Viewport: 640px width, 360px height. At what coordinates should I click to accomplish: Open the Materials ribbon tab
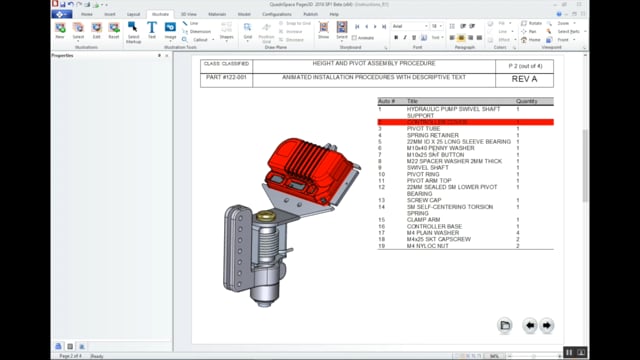(217, 14)
